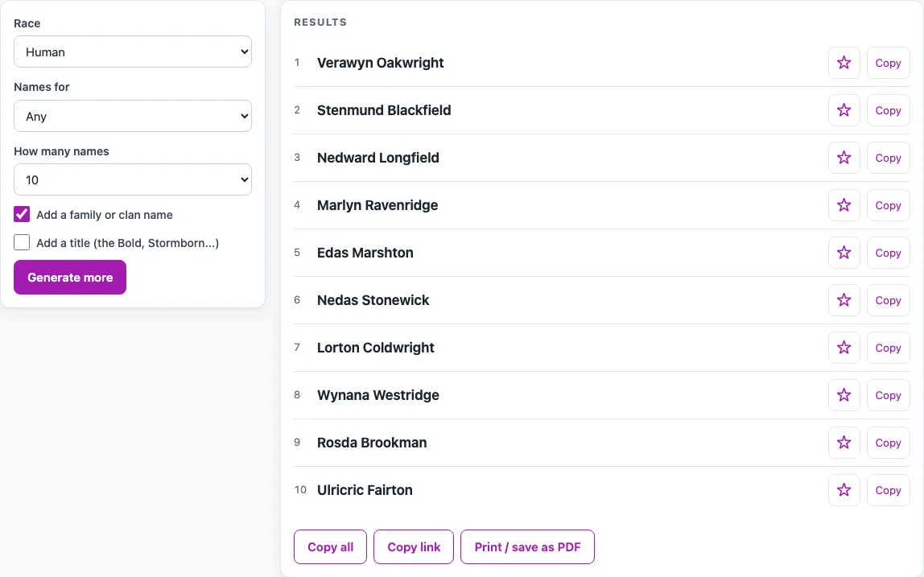Add Lorton Coldwright to favorites

click(x=844, y=348)
